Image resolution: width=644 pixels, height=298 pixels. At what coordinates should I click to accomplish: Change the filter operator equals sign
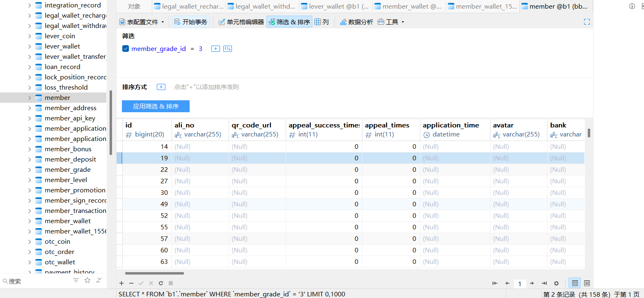[192, 49]
